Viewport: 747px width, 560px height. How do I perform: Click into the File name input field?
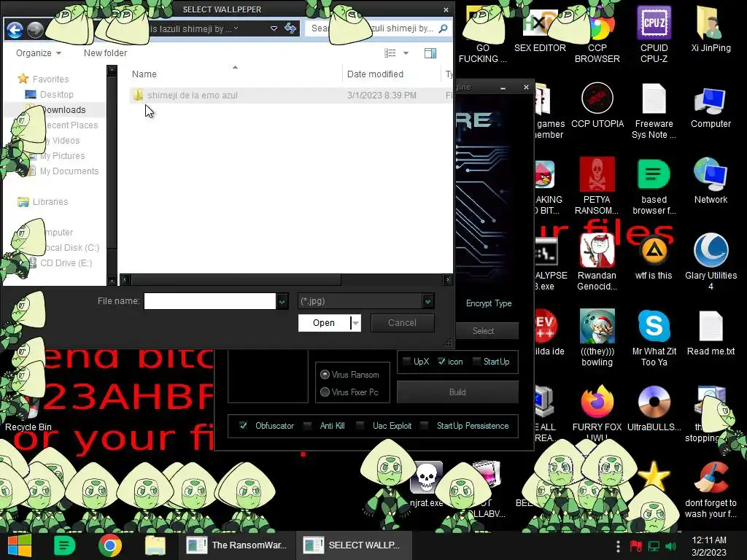pyautogui.click(x=209, y=301)
